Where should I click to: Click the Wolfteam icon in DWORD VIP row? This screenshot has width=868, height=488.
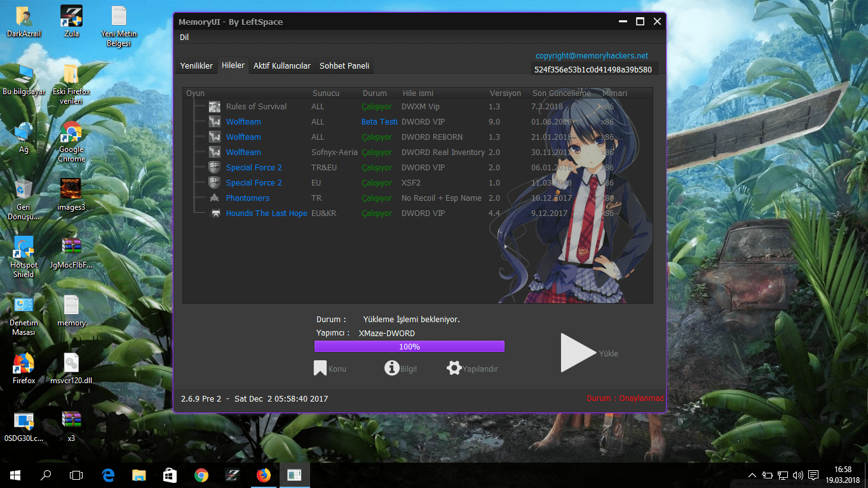click(x=215, y=122)
